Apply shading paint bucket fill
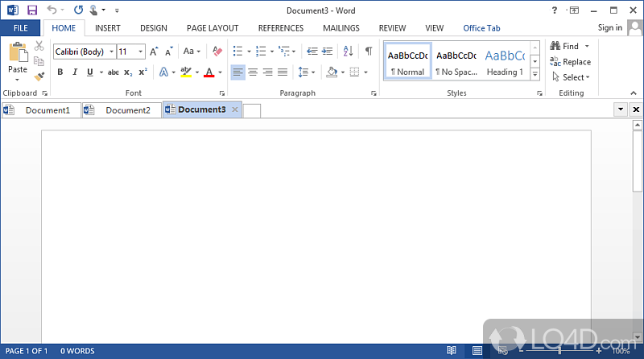The height and width of the screenshot is (359, 644). click(332, 72)
